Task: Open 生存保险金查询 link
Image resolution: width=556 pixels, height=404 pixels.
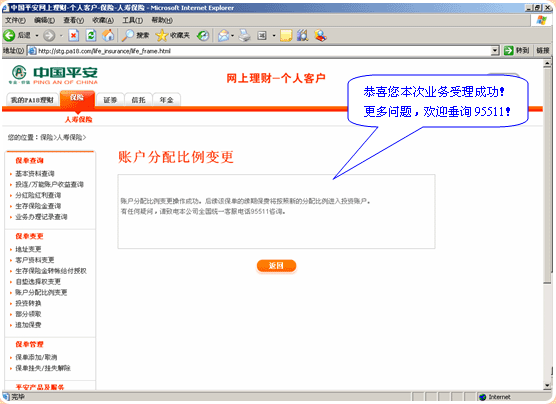Action: click(x=38, y=206)
